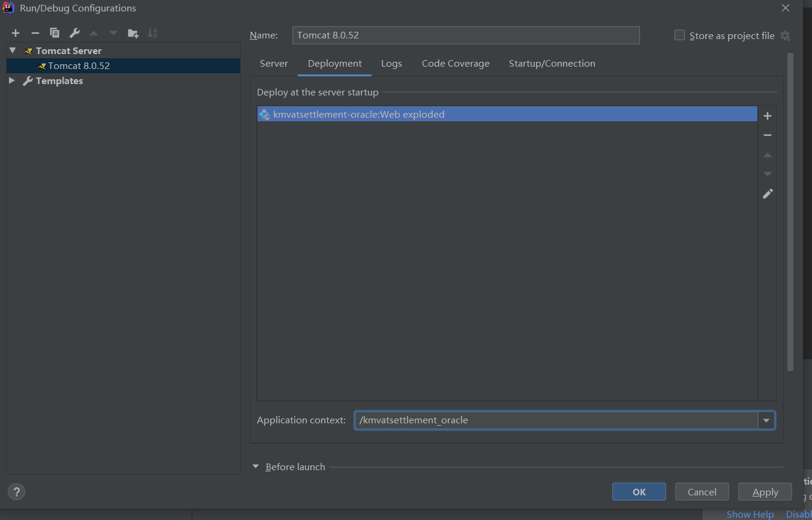The image size is (812, 520).
Task: Remove the selected deployment artifact
Action: [767, 135]
